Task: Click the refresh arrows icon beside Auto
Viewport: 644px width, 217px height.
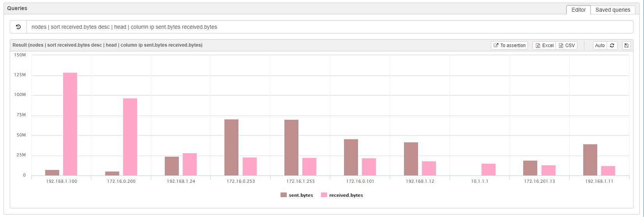Action: [612, 45]
